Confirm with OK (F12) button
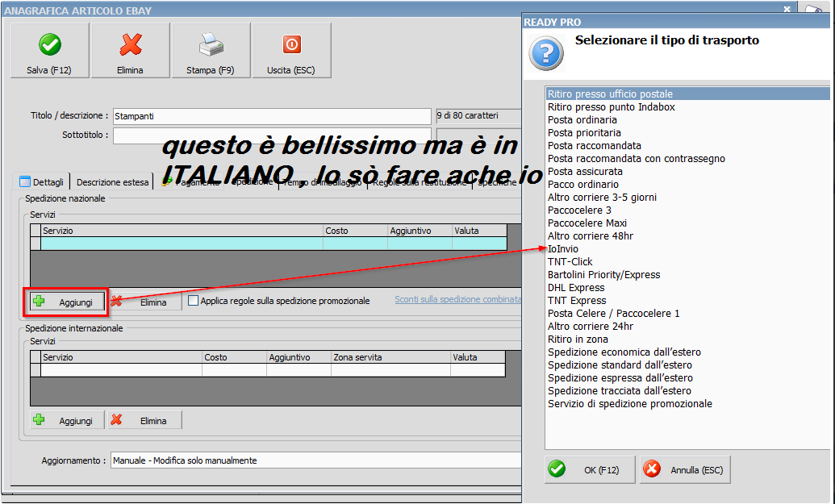 [590, 470]
